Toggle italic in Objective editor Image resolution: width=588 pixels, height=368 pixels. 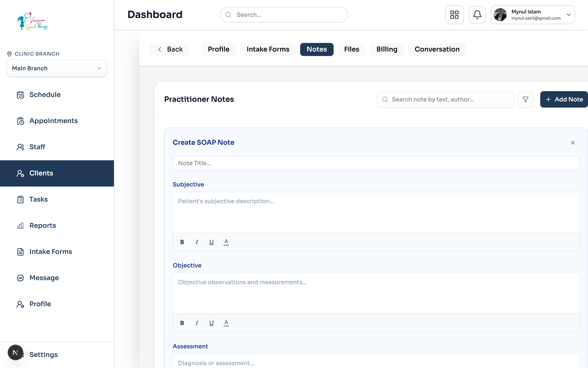point(197,323)
